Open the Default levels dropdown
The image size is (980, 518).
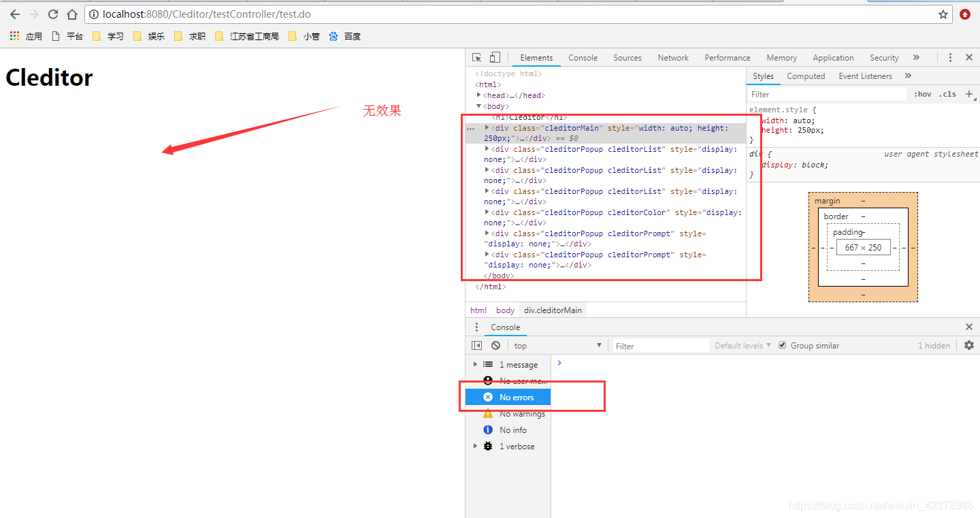coord(741,345)
